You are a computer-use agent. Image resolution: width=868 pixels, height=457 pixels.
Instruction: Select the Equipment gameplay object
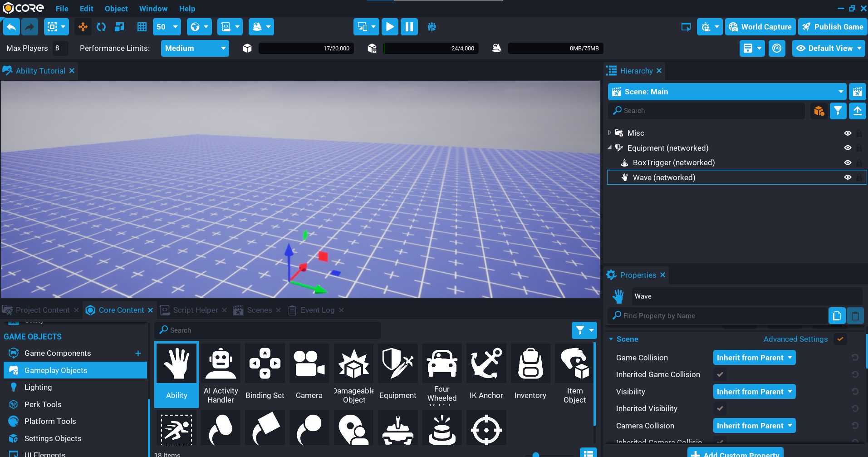coord(397,372)
